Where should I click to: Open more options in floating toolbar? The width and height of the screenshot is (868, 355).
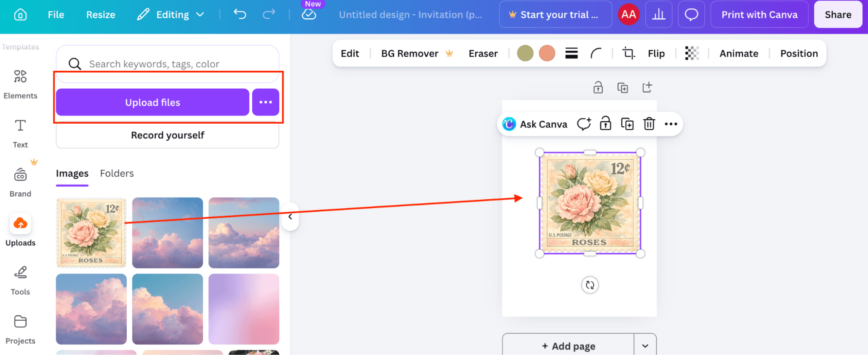671,124
